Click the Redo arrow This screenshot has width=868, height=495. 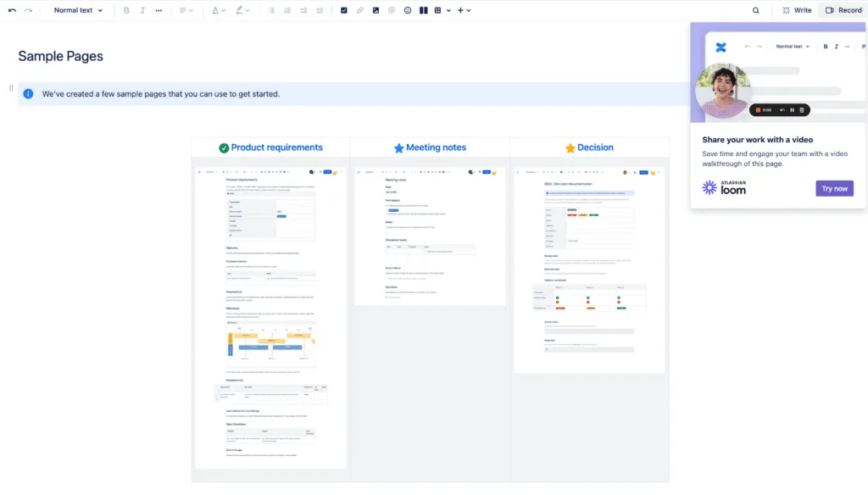click(x=29, y=9)
